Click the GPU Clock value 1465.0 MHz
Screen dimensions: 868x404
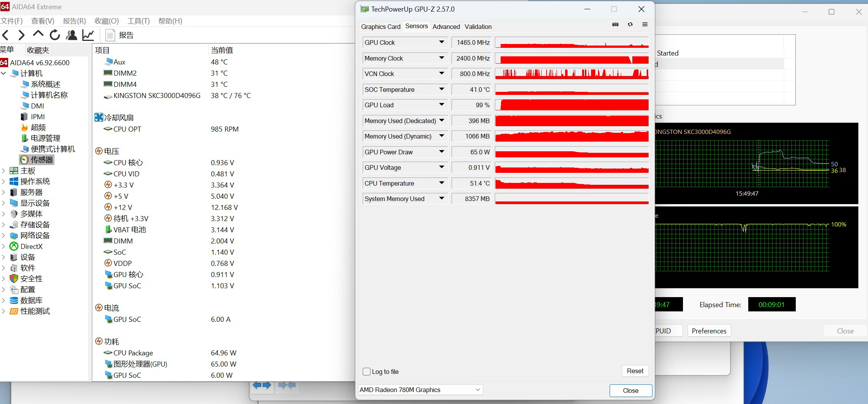[471, 42]
